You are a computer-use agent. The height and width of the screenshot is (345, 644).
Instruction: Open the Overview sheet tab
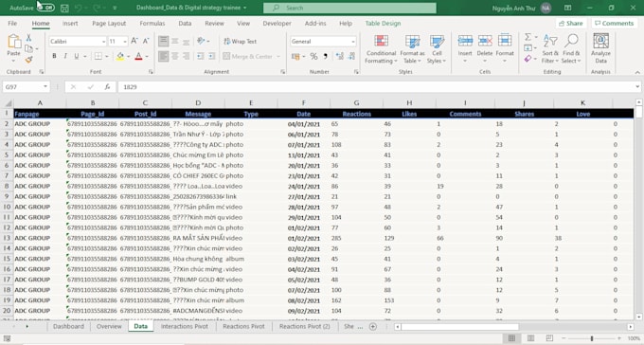(x=109, y=326)
